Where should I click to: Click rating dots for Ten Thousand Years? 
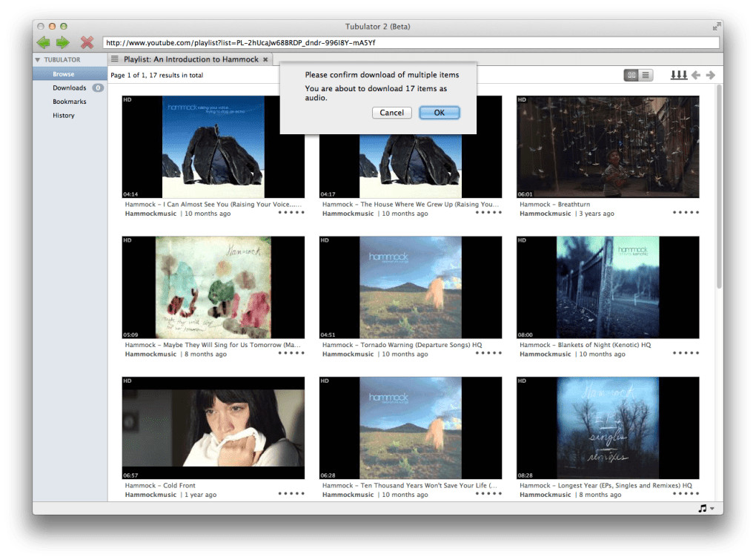point(488,493)
